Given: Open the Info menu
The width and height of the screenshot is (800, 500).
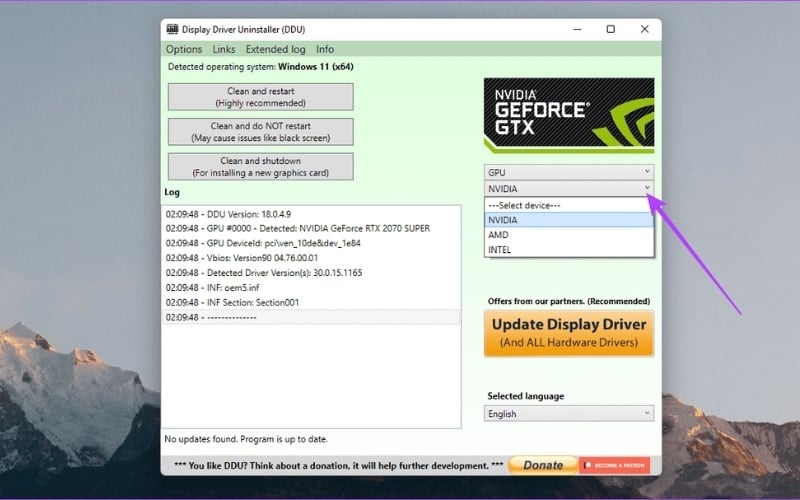Looking at the screenshot, I should (325, 49).
